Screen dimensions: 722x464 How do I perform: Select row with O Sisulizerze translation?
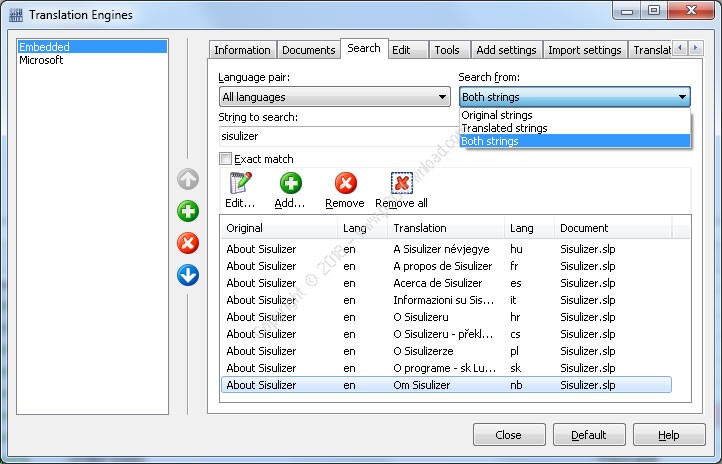point(446,351)
